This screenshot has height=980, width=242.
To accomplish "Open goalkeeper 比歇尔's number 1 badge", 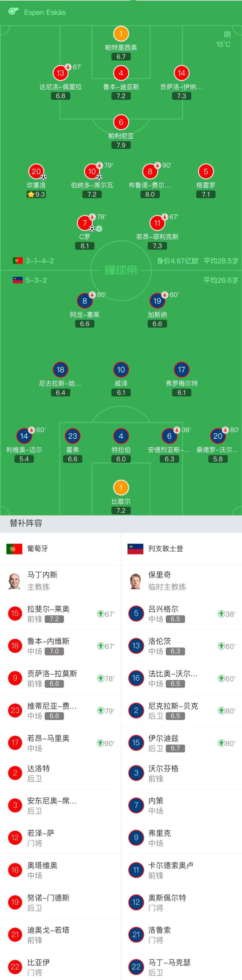I will [x=121, y=488].
